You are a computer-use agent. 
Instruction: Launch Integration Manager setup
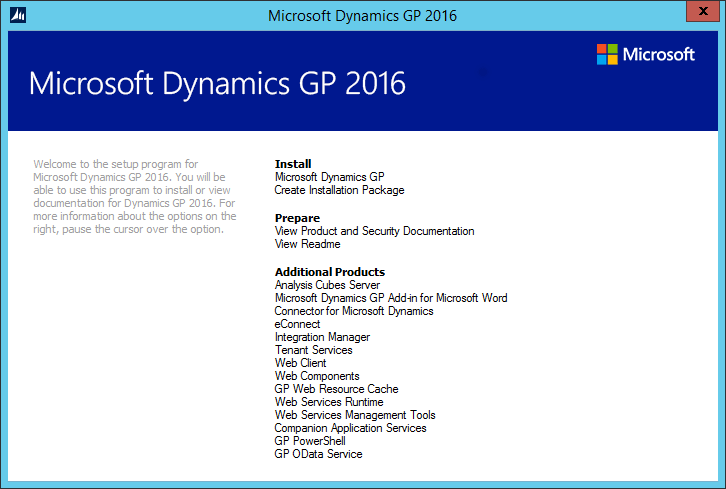322,337
